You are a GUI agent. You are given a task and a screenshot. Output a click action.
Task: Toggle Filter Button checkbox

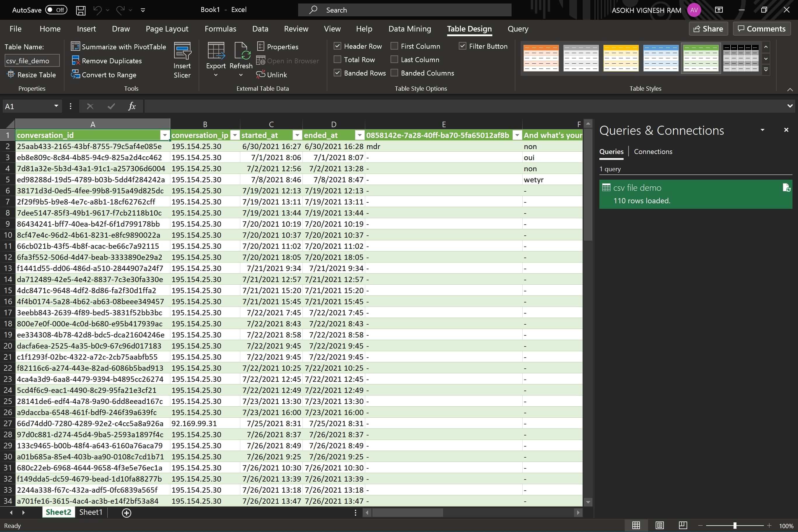pos(463,46)
